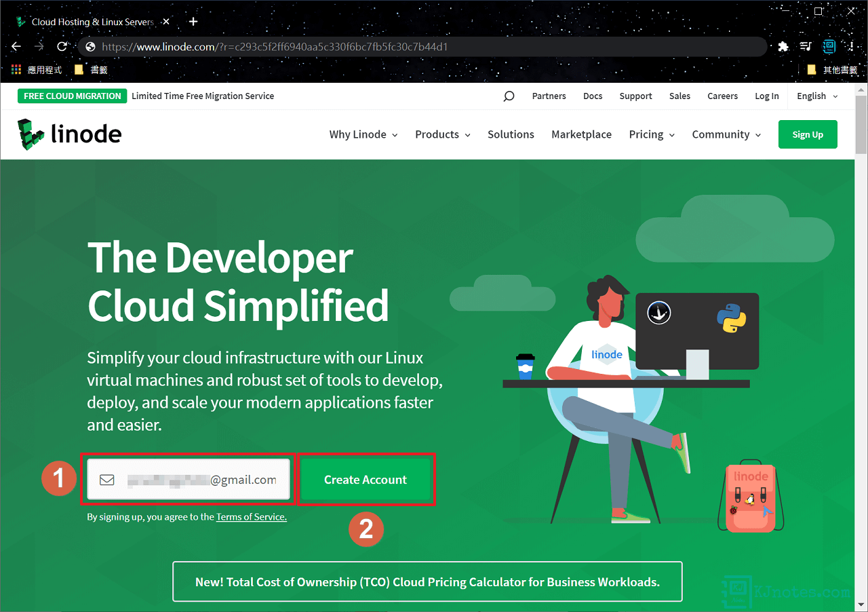The image size is (868, 612).
Task: Reload the page using the refresh icon
Action: (x=62, y=46)
